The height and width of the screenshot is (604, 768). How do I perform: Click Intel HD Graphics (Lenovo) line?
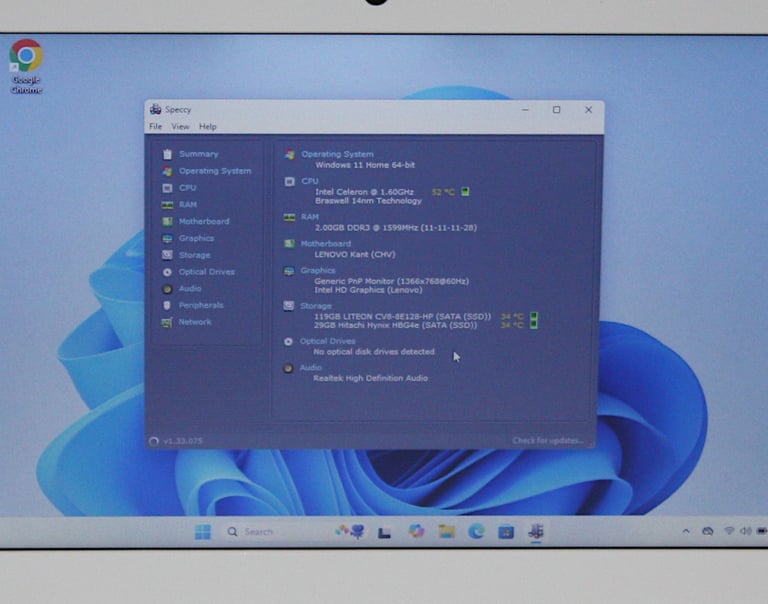click(x=368, y=290)
